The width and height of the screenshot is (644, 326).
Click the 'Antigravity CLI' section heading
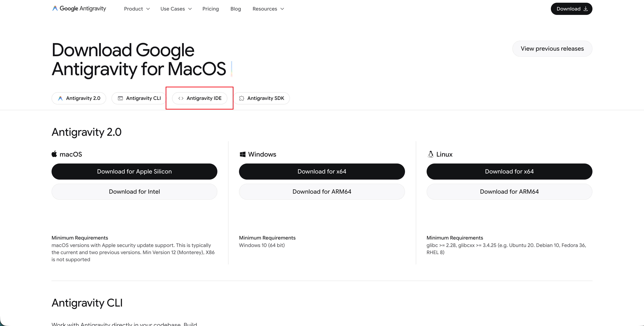(87, 303)
